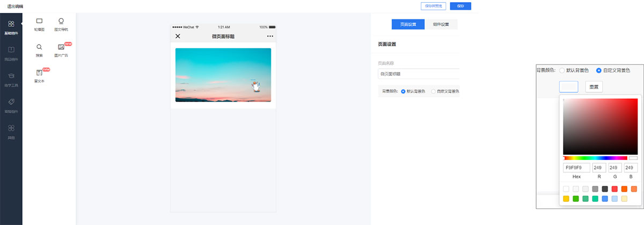The height and width of the screenshot is (225, 644).
Task: Open the 基础组件 sidebar category
Action: click(x=11, y=27)
